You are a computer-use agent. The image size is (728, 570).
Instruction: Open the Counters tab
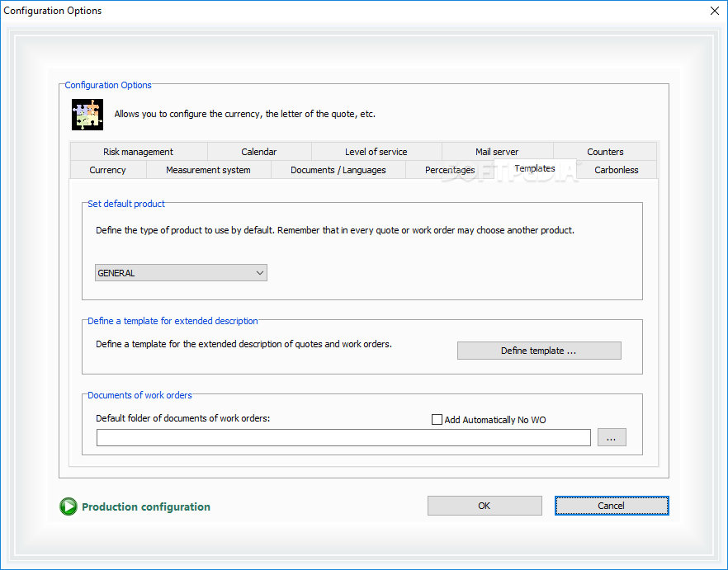click(x=605, y=152)
